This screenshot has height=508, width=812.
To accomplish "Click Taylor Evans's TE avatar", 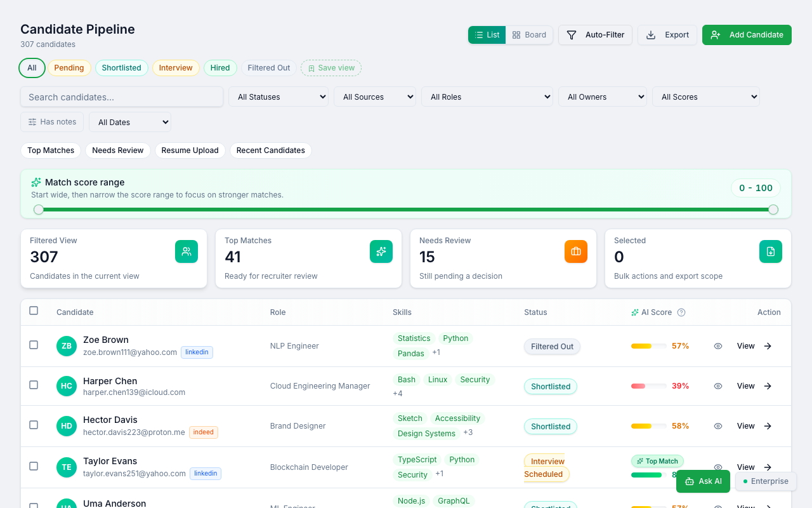I will 67,467.
